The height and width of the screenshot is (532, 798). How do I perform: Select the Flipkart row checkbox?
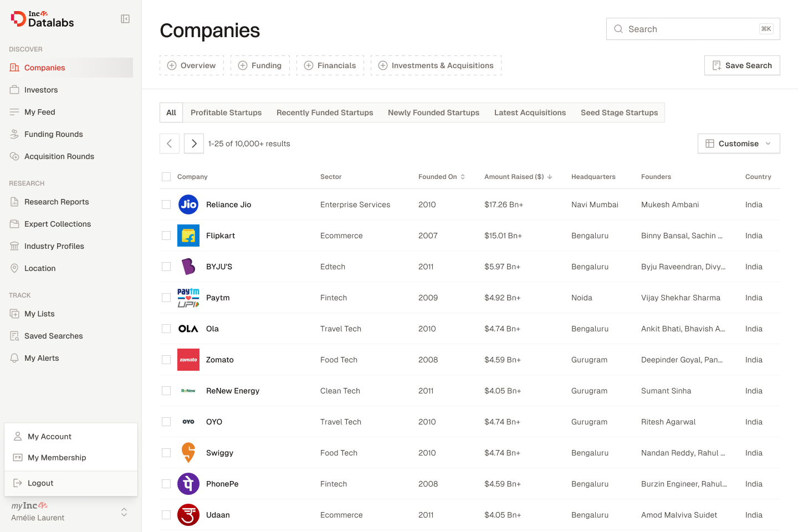coord(166,236)
